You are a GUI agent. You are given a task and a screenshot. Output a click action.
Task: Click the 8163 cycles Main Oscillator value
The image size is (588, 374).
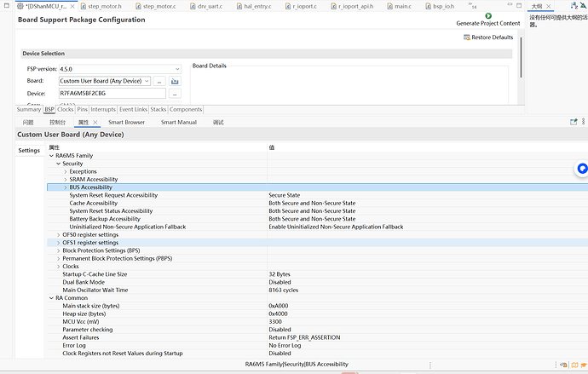point(284,291)
